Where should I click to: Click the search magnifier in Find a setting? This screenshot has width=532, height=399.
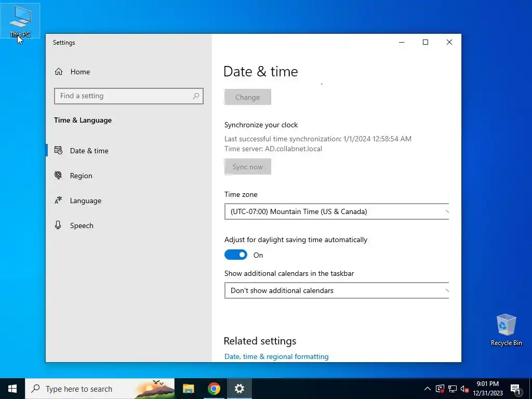[x=196, y=96]
